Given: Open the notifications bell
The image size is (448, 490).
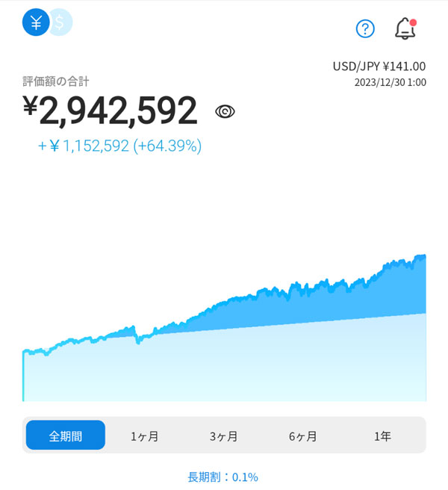Looking at the screenshot, I should 404,29.
